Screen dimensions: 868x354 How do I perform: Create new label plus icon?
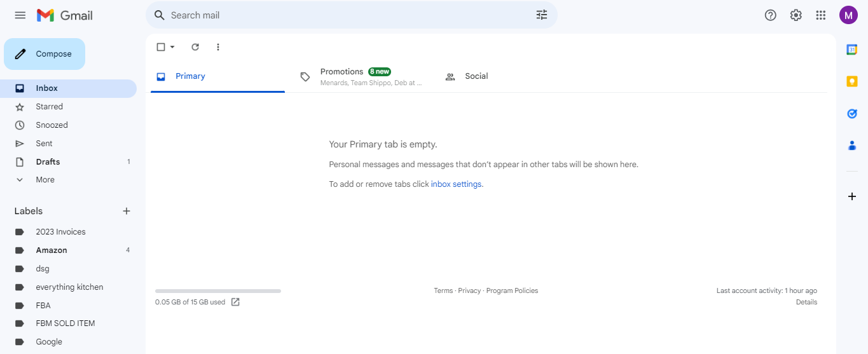coord(127,211)
